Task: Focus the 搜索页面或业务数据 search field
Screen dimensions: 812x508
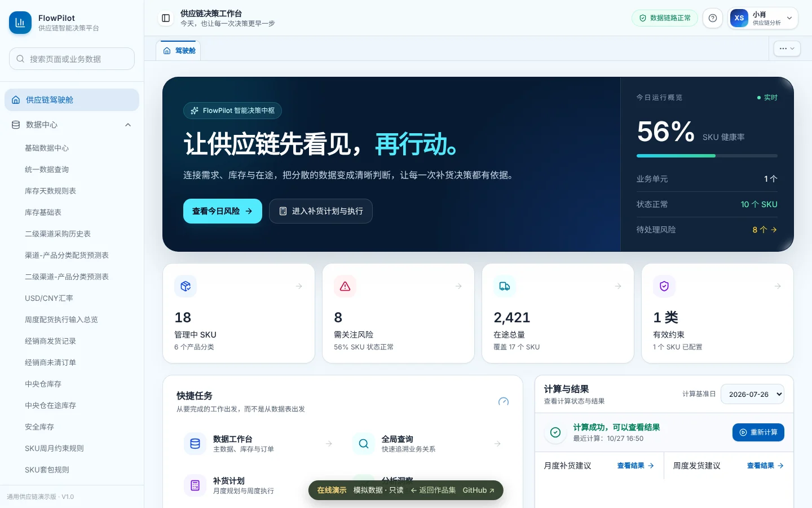Action: click(72, 59)
